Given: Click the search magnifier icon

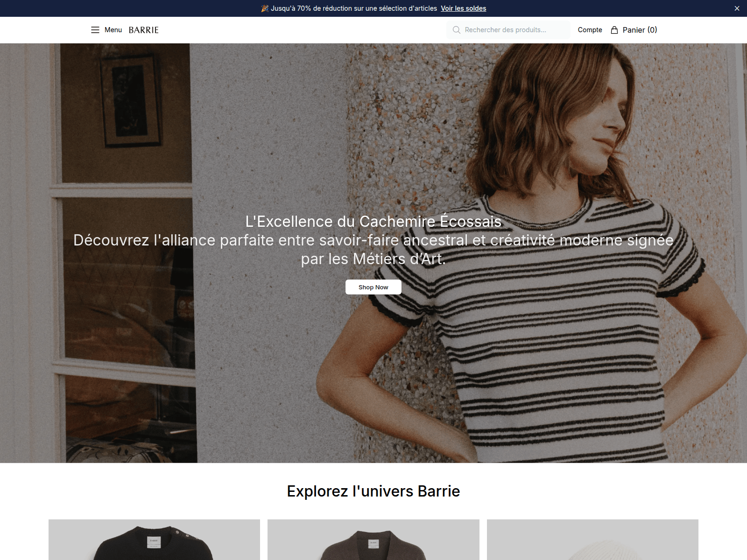Looking at the screenshot, I should 457,30.
